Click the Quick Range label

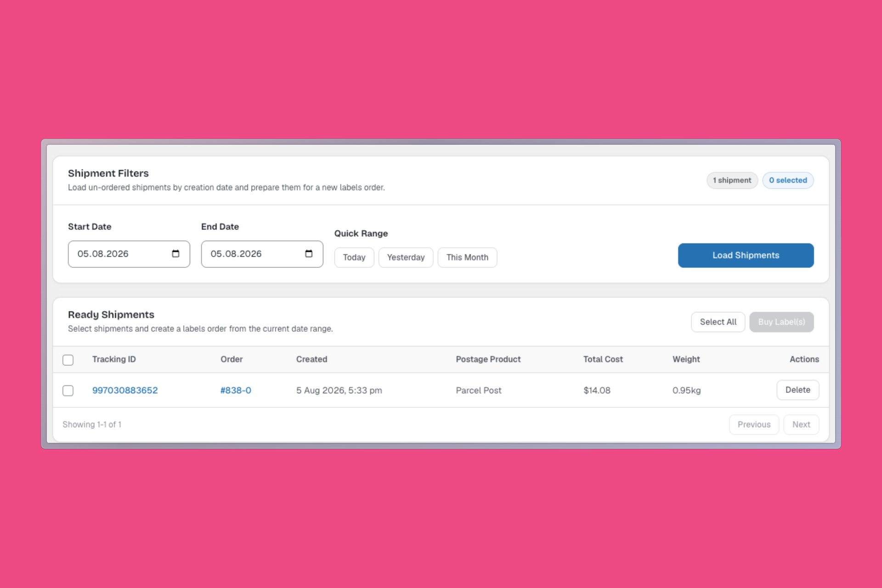pos(361,233)
